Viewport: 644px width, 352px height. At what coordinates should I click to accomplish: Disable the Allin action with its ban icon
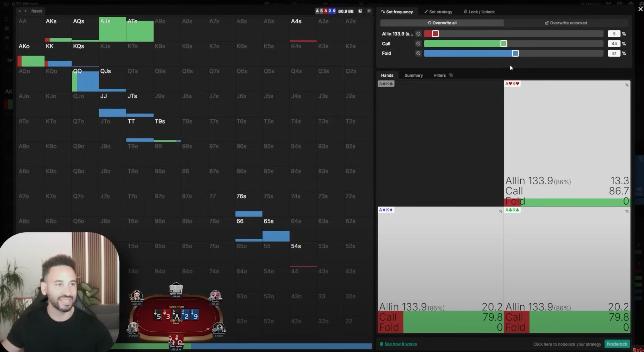tap(418, 34)
